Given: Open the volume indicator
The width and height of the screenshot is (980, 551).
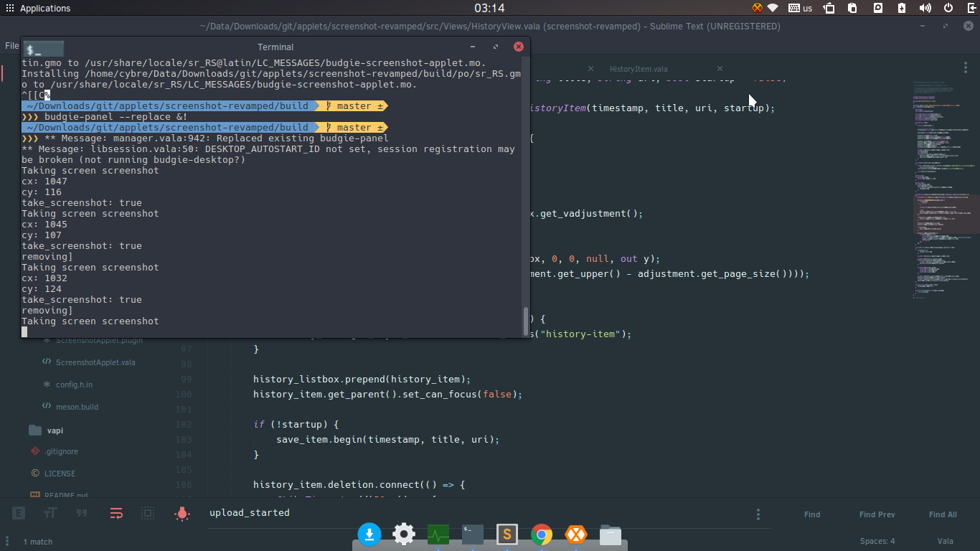Looking at the screenshot, I should (925, 9).
